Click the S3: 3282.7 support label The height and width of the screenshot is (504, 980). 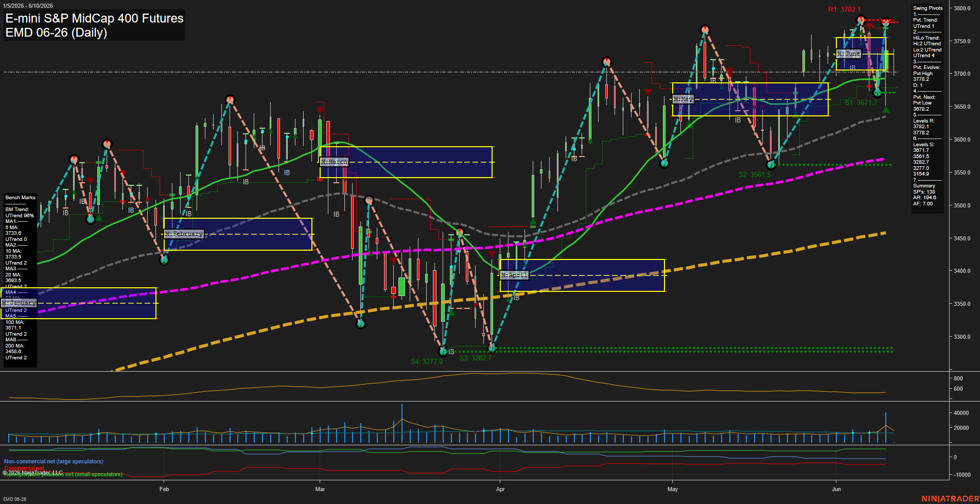(476, 358)
